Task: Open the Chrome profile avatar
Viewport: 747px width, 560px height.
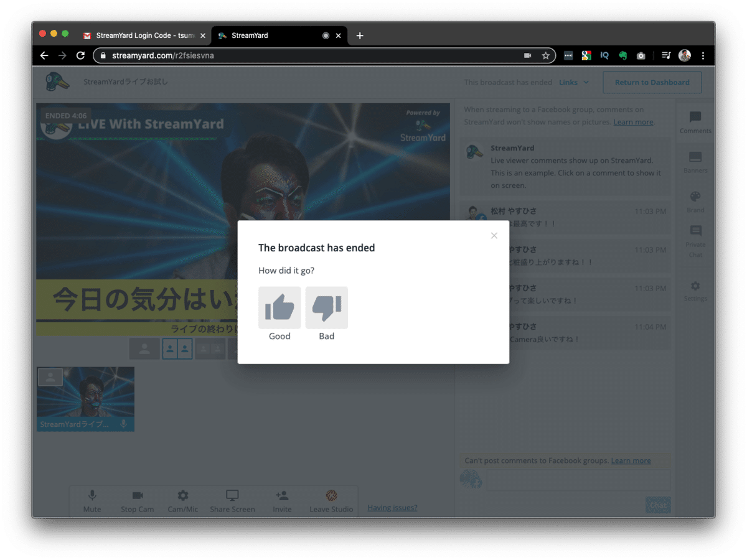Action: coord(685,55)
